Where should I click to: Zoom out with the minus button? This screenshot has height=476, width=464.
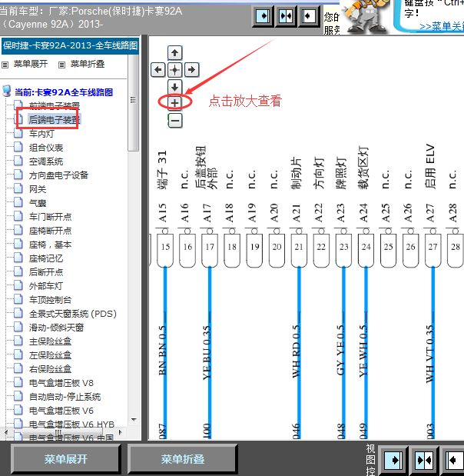point(175,121)
